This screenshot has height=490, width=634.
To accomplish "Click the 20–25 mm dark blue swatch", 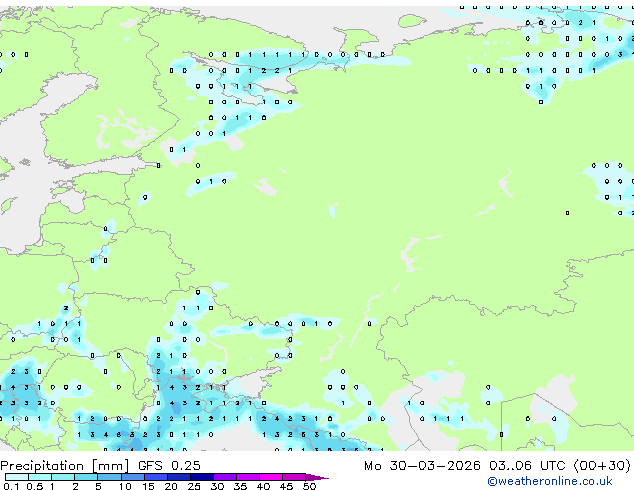I will tap(179, 477).
